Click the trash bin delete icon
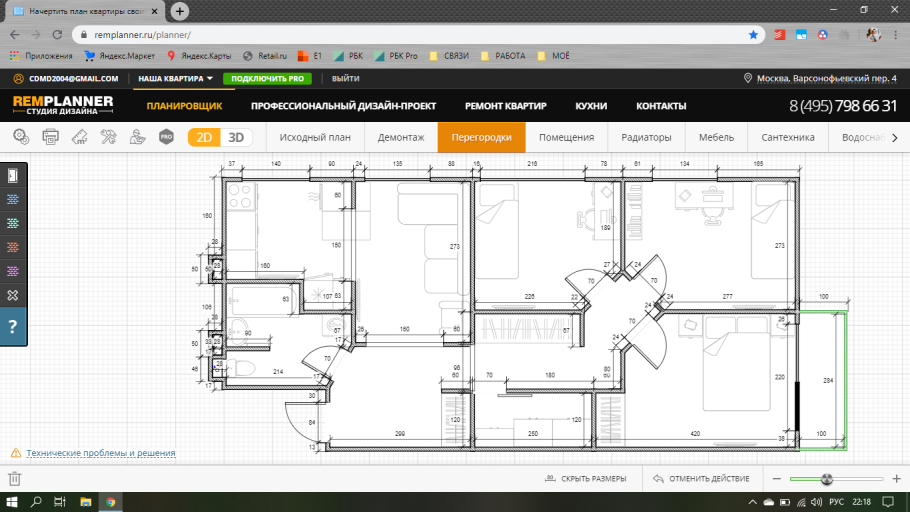 point(15,479)
